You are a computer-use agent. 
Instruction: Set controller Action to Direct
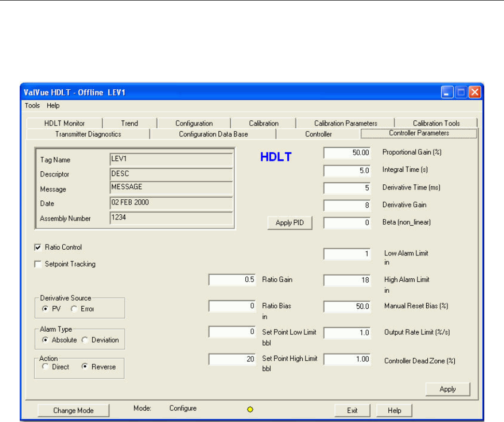click(x=45, y=366)
